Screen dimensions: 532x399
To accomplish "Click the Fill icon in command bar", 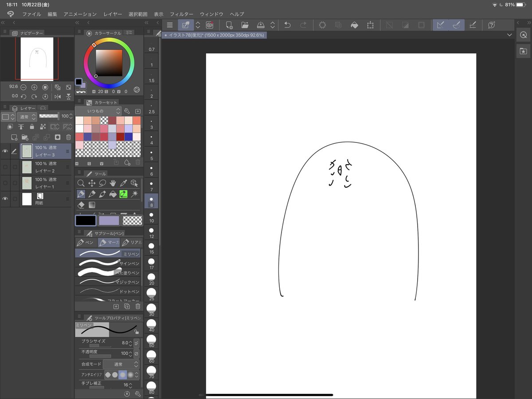I will tap(354, 25).
